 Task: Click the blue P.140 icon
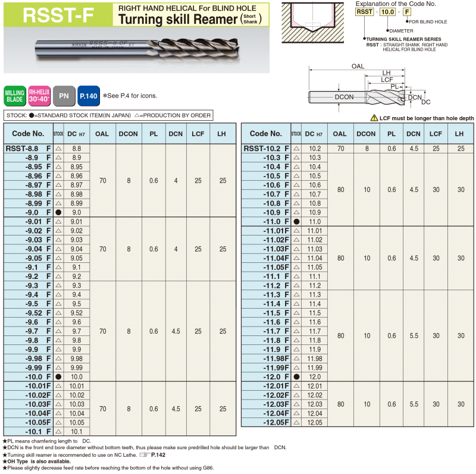[x=88, y=96]
